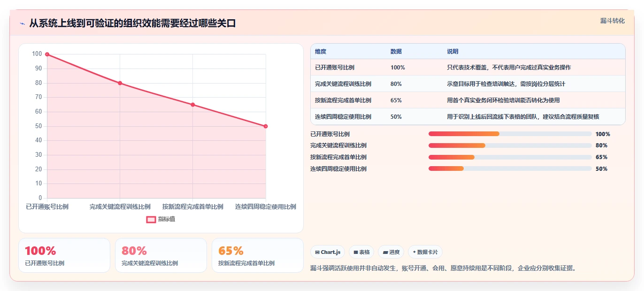The width and height of the screenshot is (644, 291).
Task: Click the Chart.js chip
Action: (x=328, y=252)
